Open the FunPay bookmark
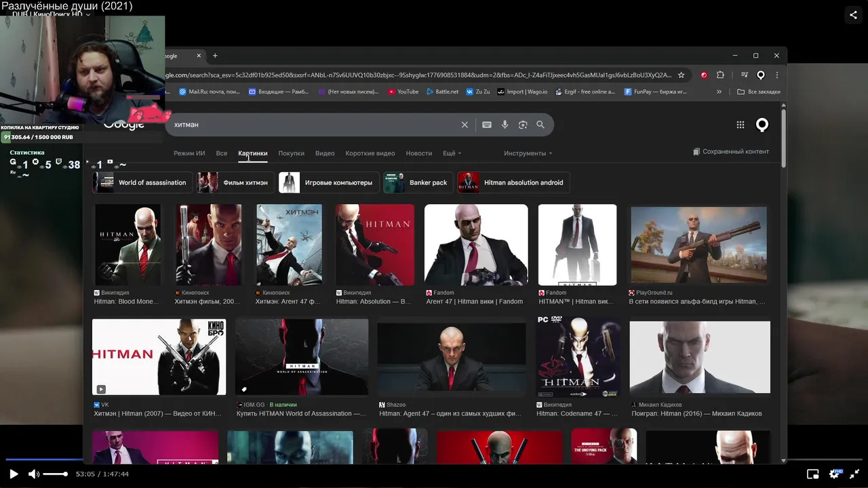Viewport: 868px width, 488px height. (656, 91)
